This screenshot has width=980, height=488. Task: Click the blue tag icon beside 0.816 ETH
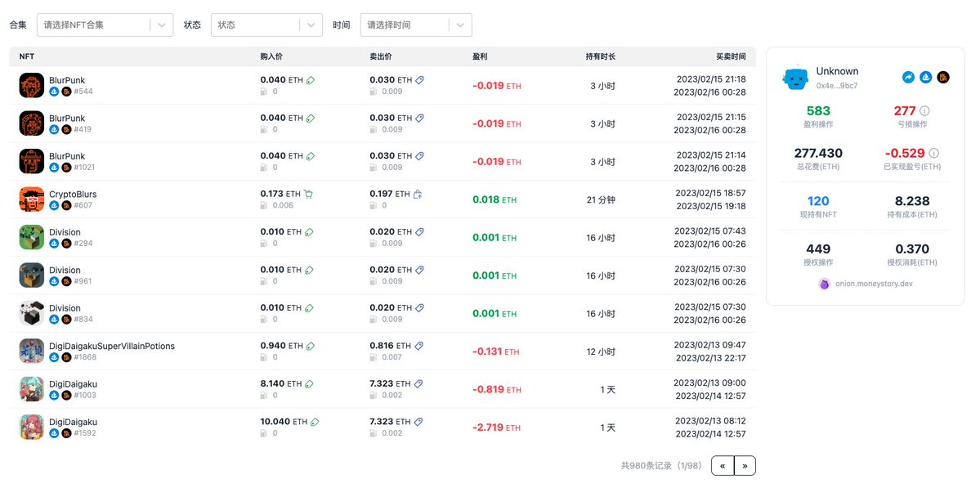pos(419,346)
